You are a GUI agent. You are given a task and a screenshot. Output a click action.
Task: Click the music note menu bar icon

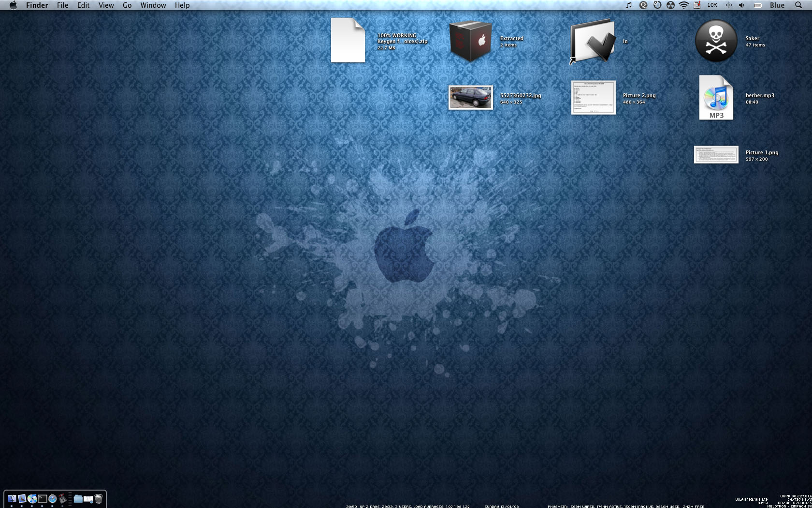629,5
